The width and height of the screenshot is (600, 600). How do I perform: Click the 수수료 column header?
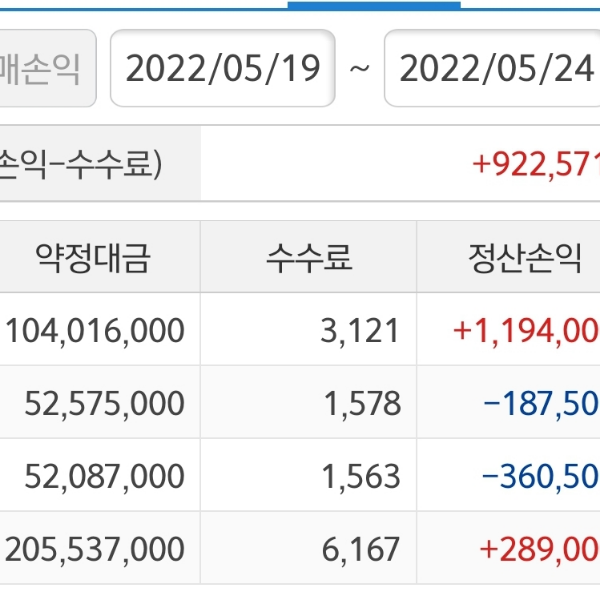pos(308,258)
